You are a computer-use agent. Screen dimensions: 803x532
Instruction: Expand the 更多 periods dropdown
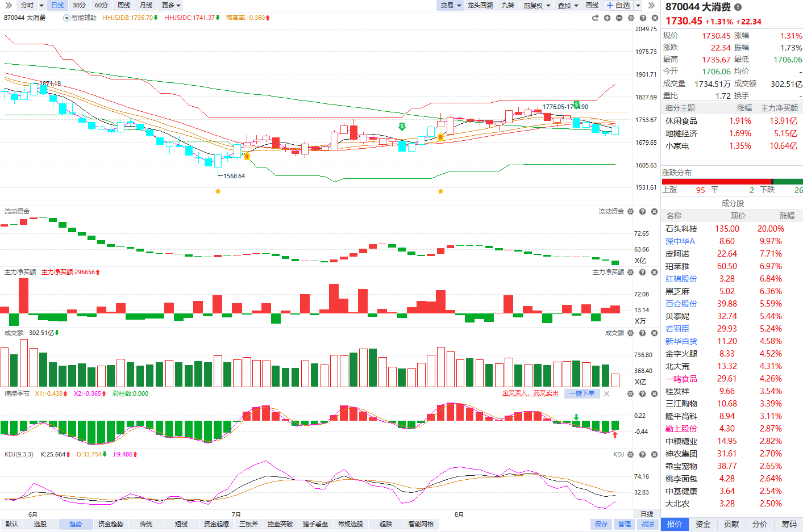tap(171, 5)
